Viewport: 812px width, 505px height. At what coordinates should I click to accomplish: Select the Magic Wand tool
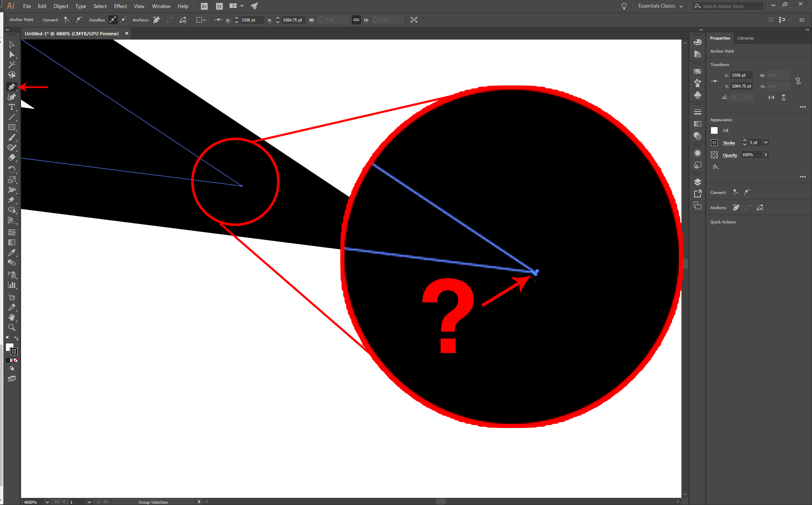click(11, 65)
